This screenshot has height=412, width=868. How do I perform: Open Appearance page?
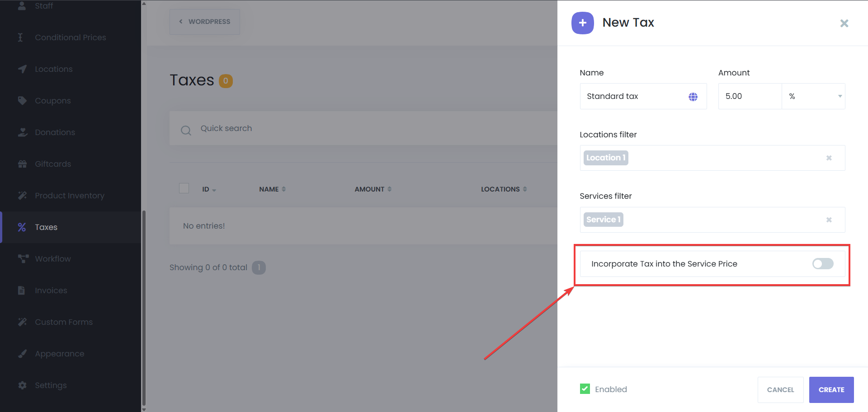click(71, 354)
